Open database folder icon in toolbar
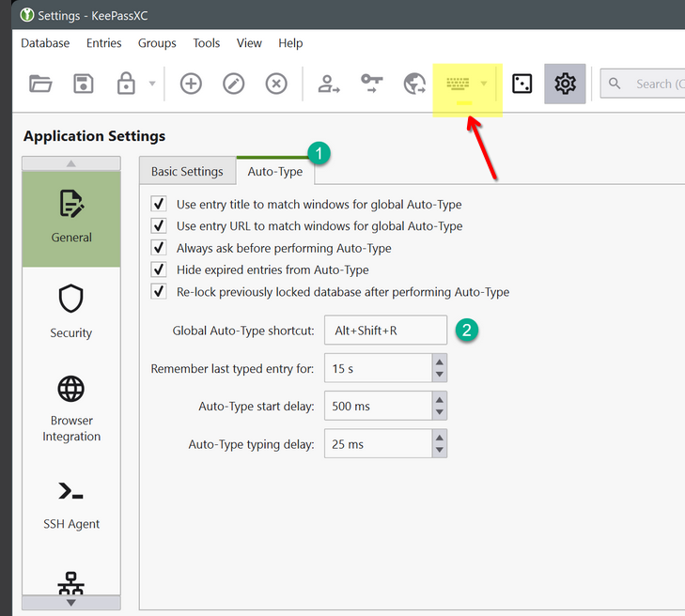This screenshot has width=685, height=616. [x=40, y=84]
